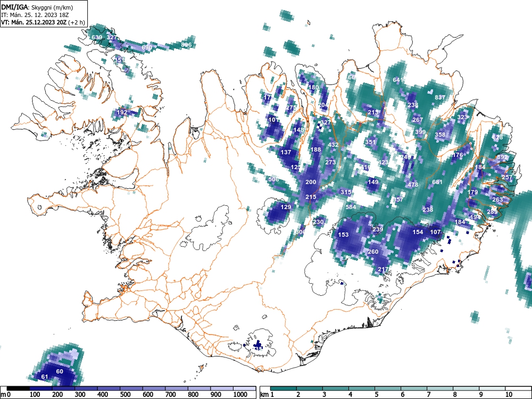Viewport: 532px width, 399px height.
Task: Click the 'km 1' legend label
Action: pos(267,395)
